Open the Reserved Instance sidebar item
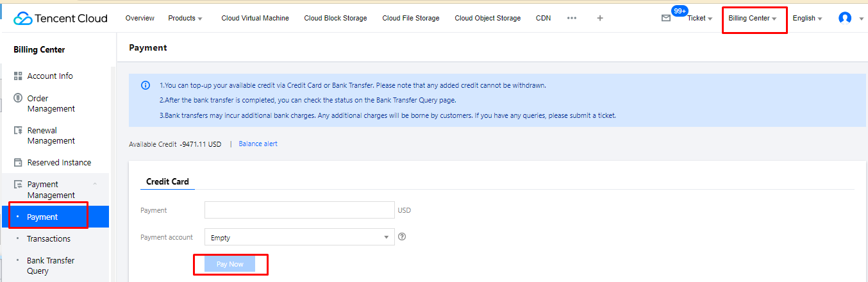Screen dimensions: 868x282 click(59, 162)
